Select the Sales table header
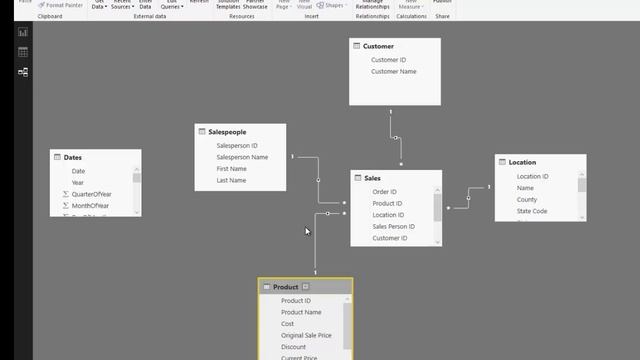 click(396, 178)
